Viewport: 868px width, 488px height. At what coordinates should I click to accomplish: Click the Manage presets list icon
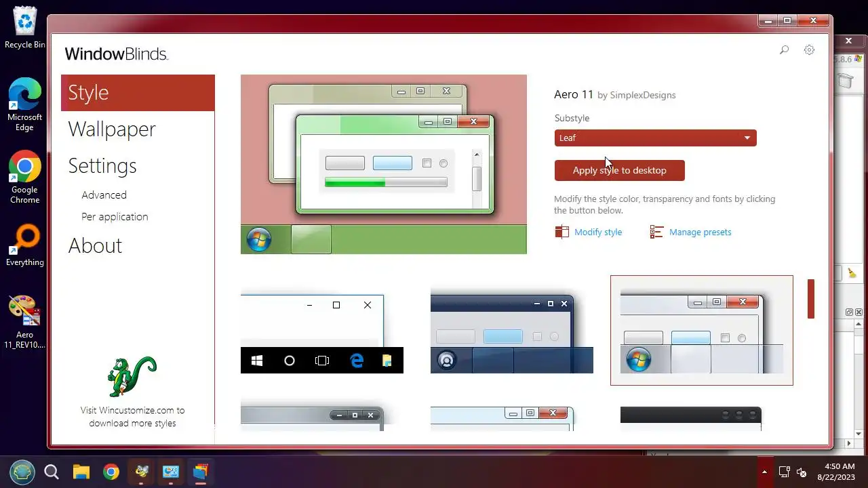[x=656, y=232]
